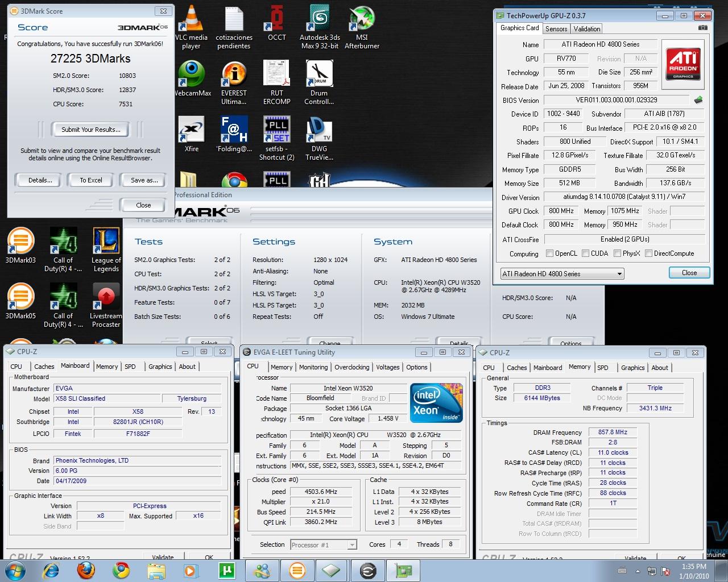Click Chrome desktop icon under Folding@H
The width and height of the screenshot is (728, 582).
(x=234, y=180)
